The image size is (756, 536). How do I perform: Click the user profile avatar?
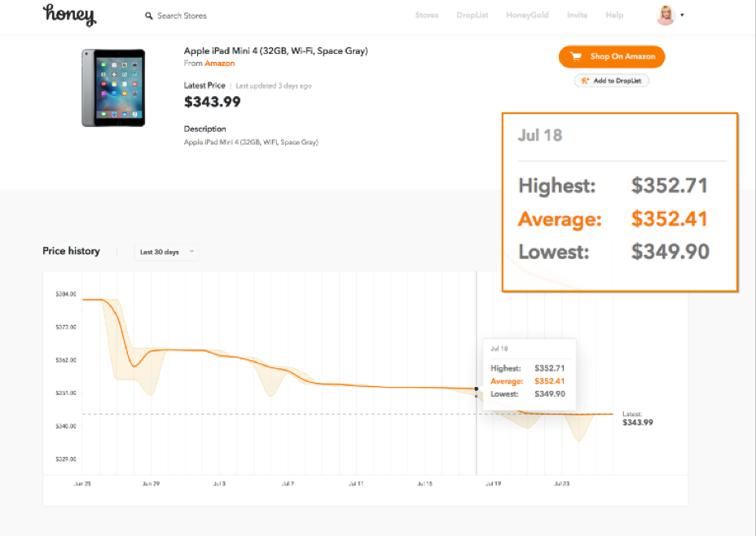click(x=666, y=15)
